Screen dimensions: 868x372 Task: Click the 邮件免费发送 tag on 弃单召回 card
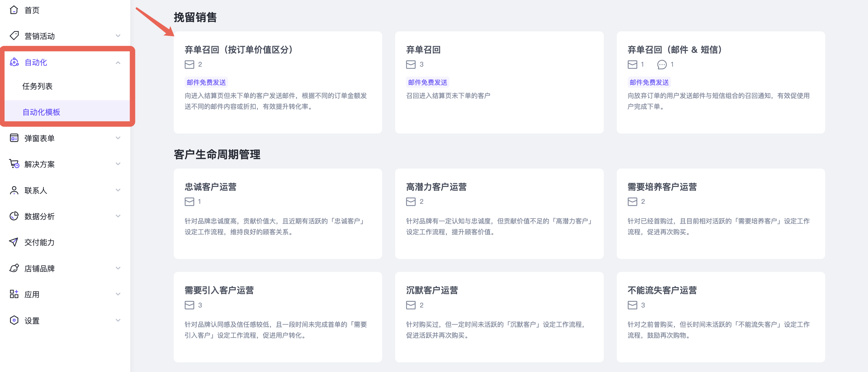point(427,83)
